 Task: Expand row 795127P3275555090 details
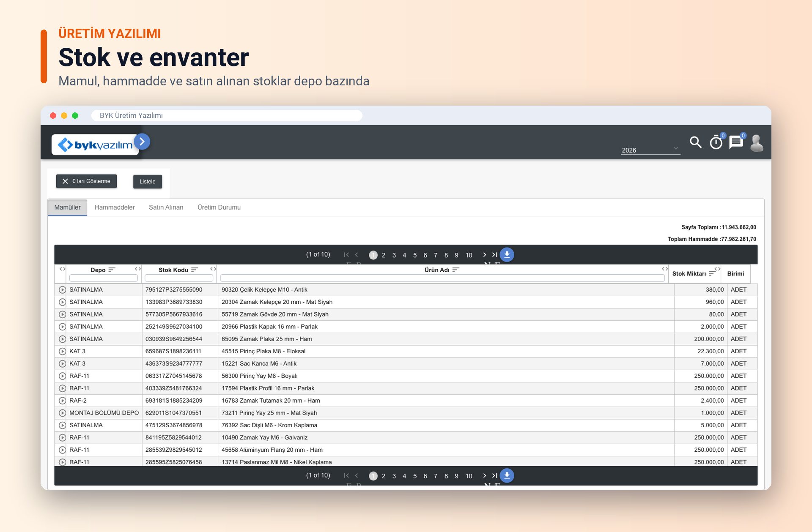62,289
